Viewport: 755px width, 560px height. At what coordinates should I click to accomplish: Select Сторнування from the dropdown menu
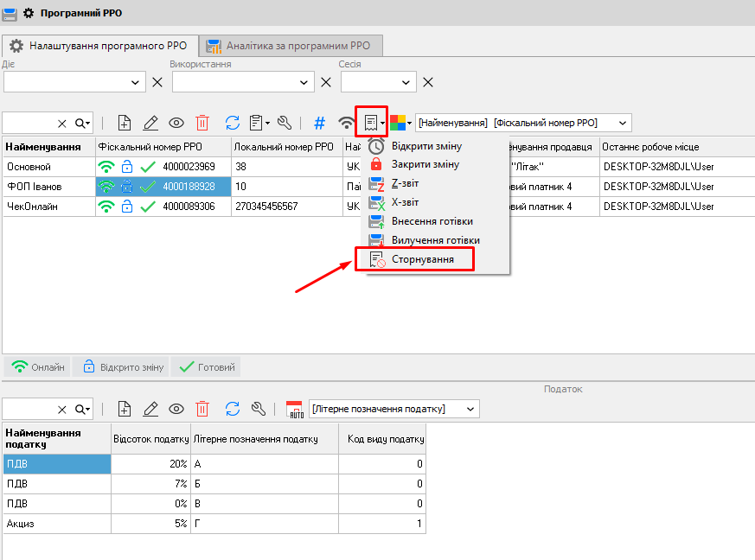pyautogui.click(x=422, y=259)
